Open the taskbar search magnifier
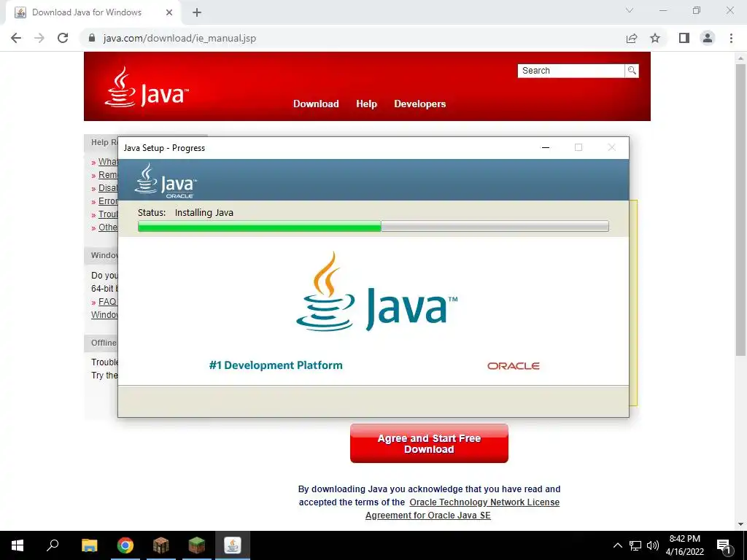Screen dimensions: 747x560 (53, 545)
